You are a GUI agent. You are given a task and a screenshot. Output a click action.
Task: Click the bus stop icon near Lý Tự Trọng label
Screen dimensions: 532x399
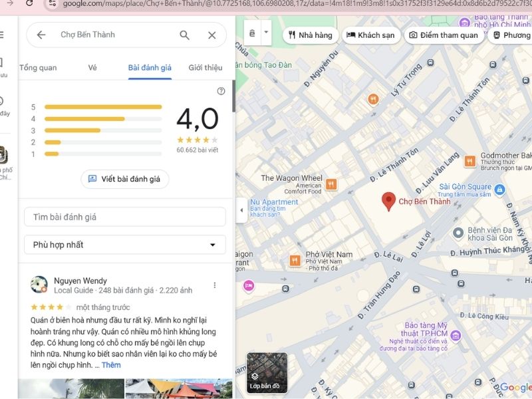(430, 63)
